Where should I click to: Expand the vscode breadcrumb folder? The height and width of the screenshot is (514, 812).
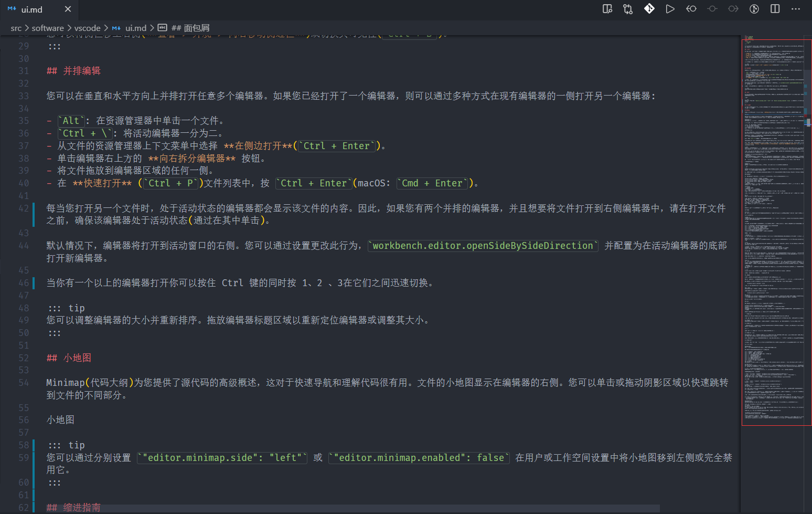87,28
